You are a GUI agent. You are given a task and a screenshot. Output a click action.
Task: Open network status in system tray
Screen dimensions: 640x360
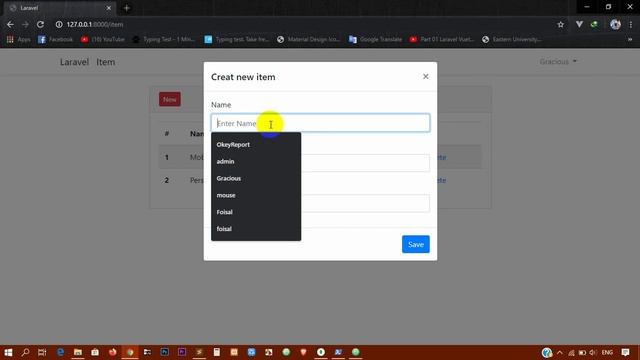click(571, 352)
